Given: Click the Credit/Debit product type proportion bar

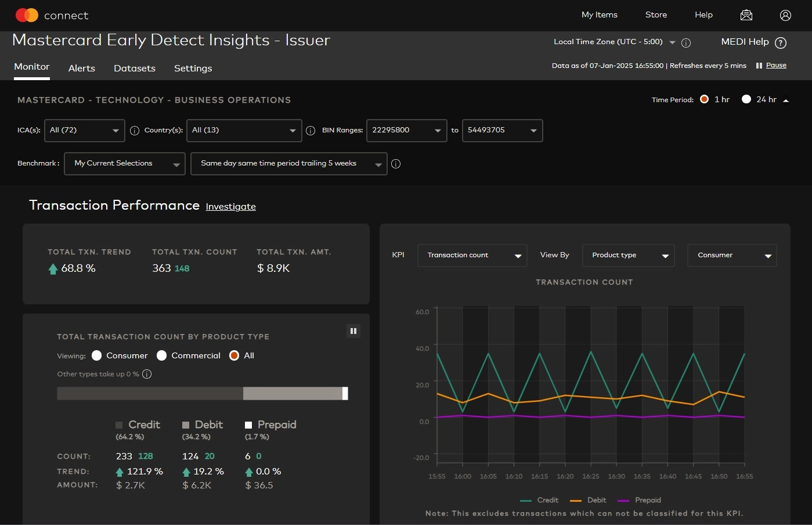Looking at the screenshot, I should [x=202, y=393].
